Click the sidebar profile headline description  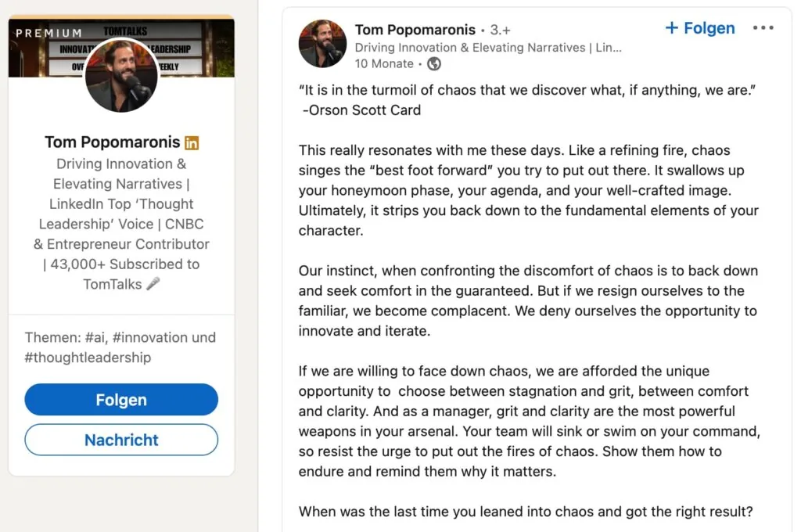coord(121,224)
